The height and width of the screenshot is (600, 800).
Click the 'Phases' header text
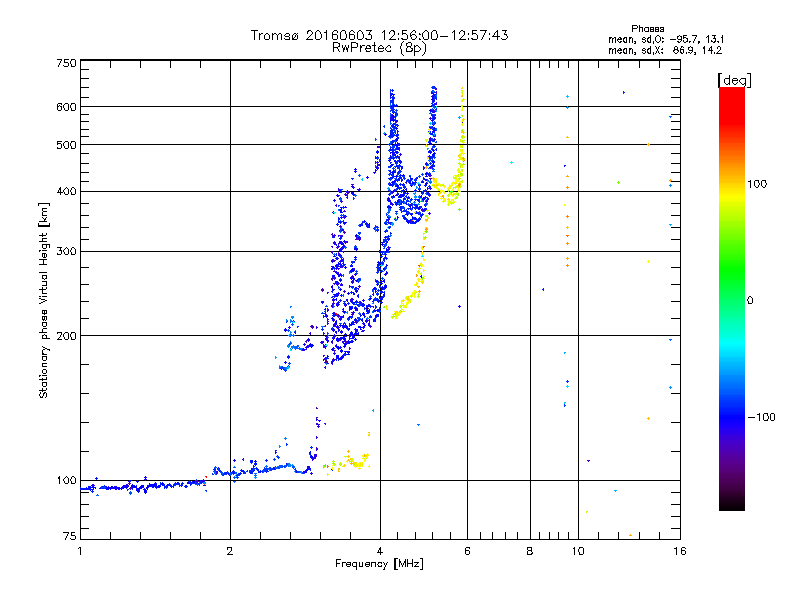pyautogui.click(x=647, y=29)
